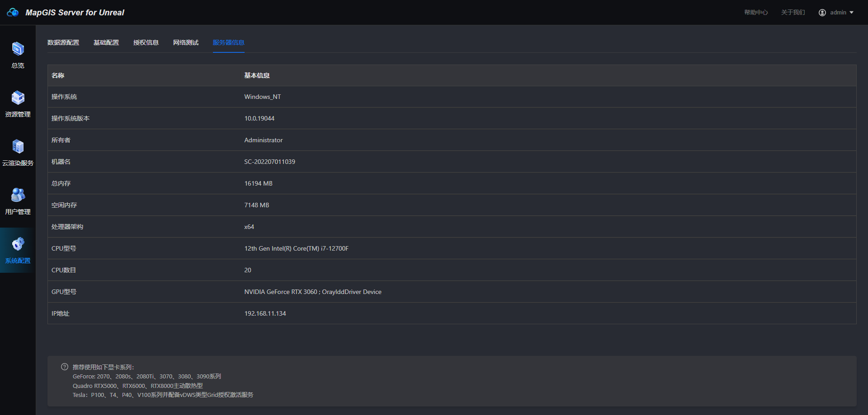Image resolution: width=868 pixels, height=415 pixels.
Task: Click the 所有者 row label
Action: pos(61,140)
